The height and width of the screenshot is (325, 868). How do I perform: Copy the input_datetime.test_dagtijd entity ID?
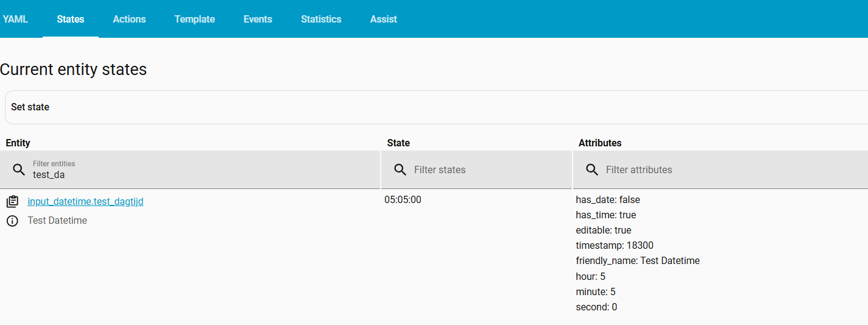tap(12, 201)
